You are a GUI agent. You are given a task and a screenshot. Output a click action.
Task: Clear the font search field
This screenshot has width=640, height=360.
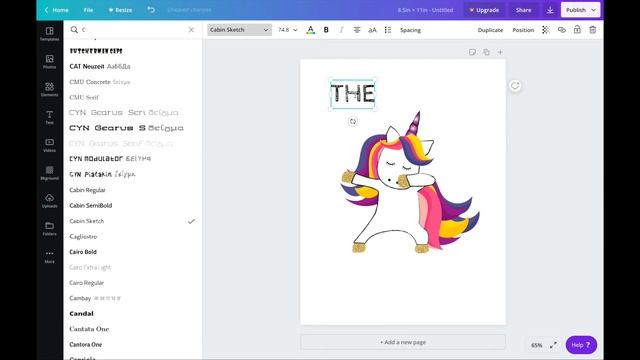(191, 30)
